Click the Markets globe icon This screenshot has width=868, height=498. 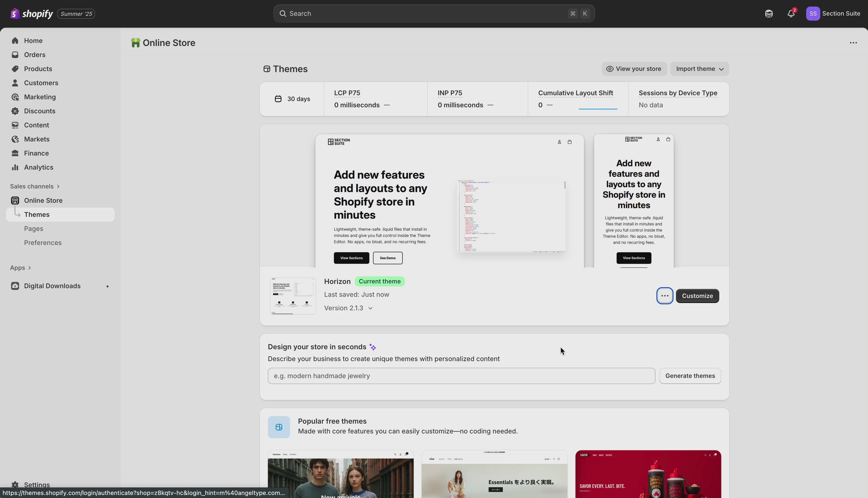[x=15, y=139]
